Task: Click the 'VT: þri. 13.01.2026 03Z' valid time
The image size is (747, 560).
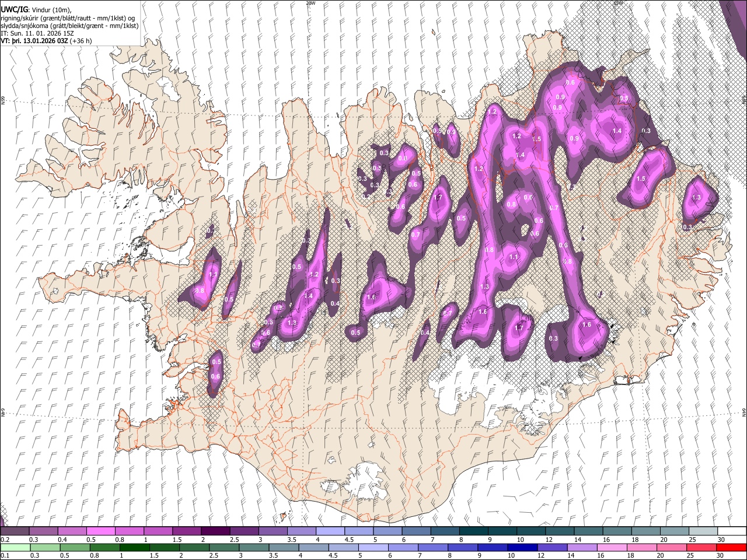Action: (34, 41)
